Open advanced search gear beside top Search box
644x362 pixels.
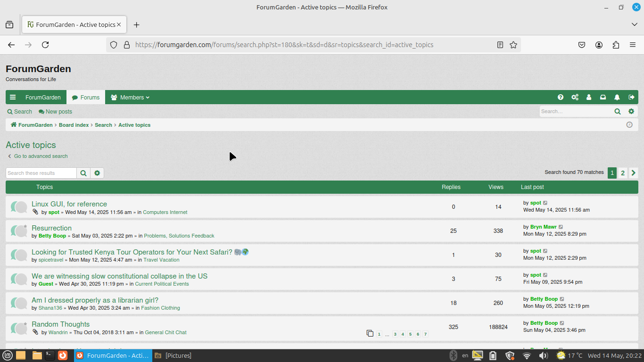click(631, 111)
